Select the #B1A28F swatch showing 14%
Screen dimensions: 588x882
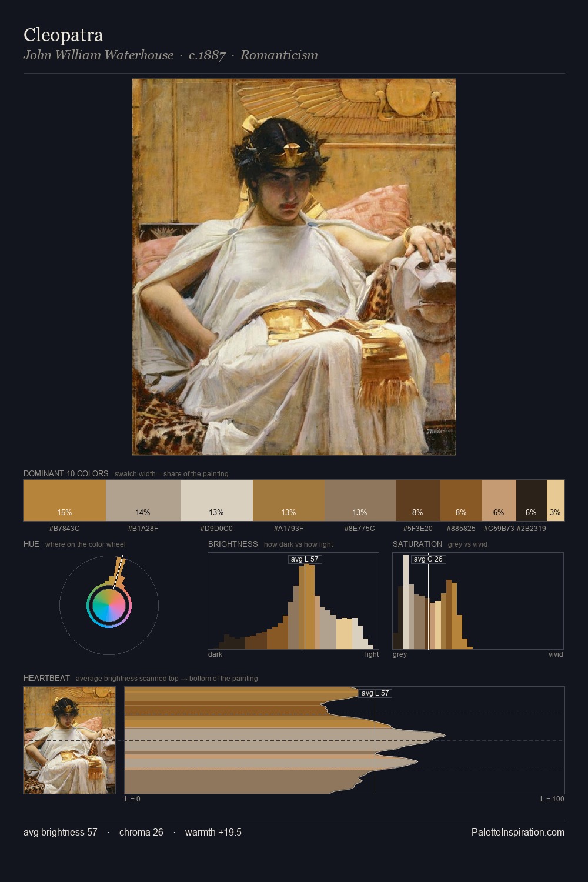point(143,500)
